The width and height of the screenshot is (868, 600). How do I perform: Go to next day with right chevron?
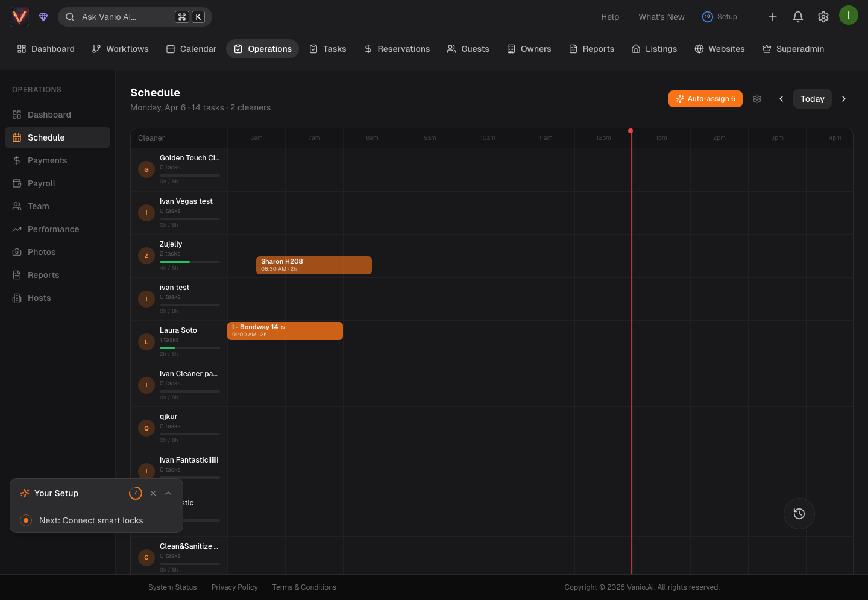coord(843,99)
